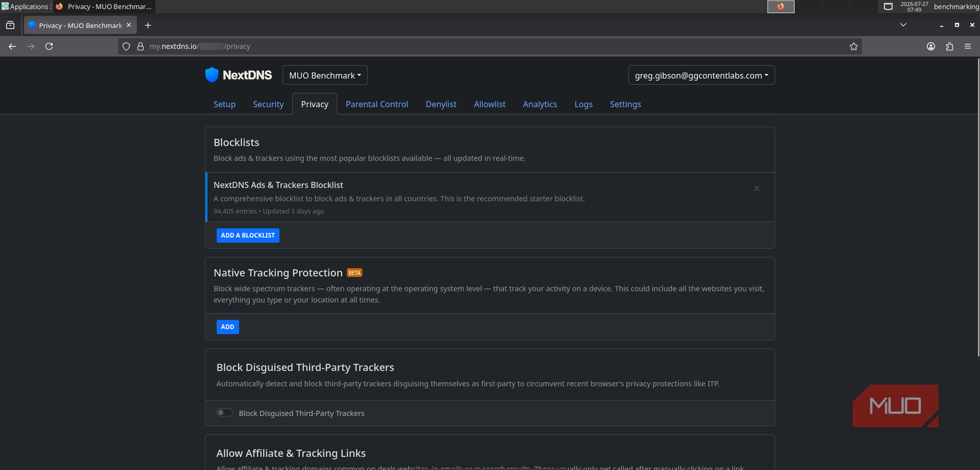The height and width of the screenshot is (470, 980).
Task: Show the tracking protection shield info
Action: [127, 46]
